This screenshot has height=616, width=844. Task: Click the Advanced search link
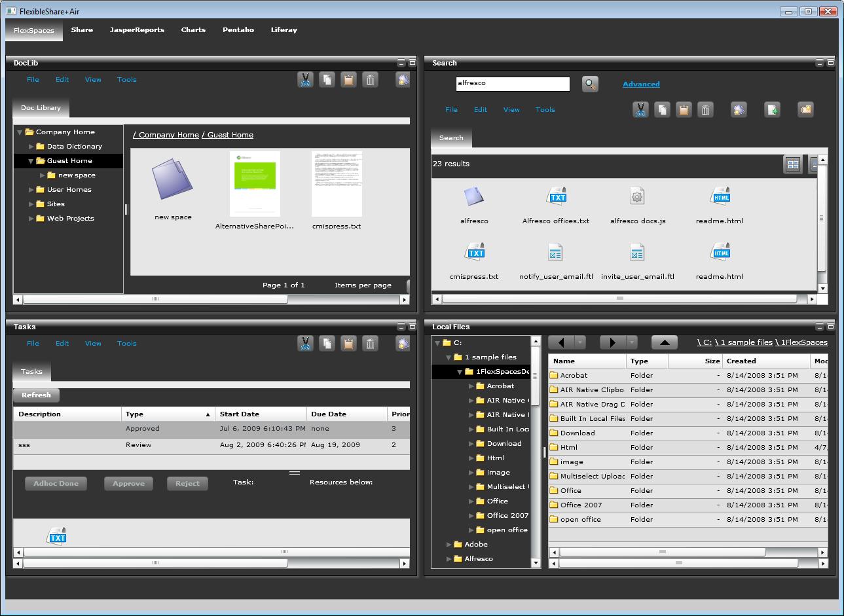point(641,84)
